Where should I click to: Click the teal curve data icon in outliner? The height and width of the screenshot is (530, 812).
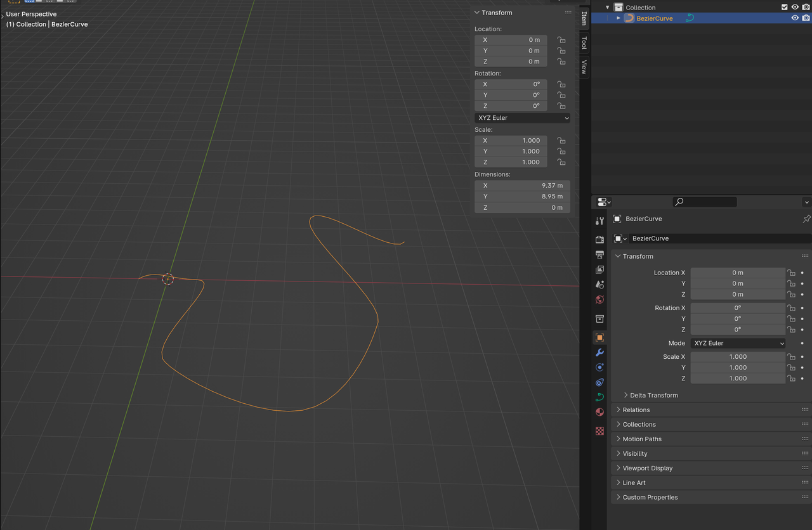point(690,18)
